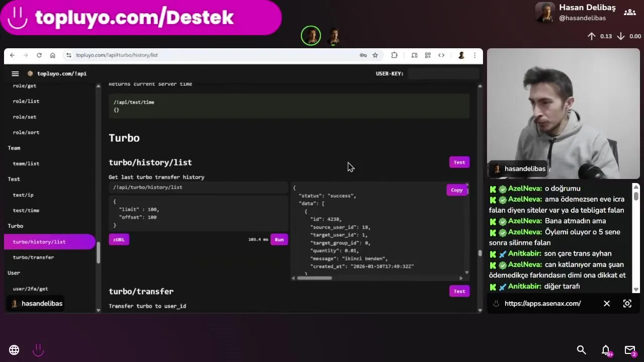Open the https://apps.asenax.com/ link
644x362 pixels.
pyautogui.click(x=542, y=304)
